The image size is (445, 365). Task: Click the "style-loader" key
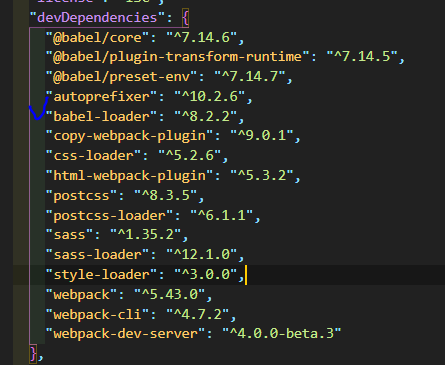pyautogui.click(x=102, y=275)
